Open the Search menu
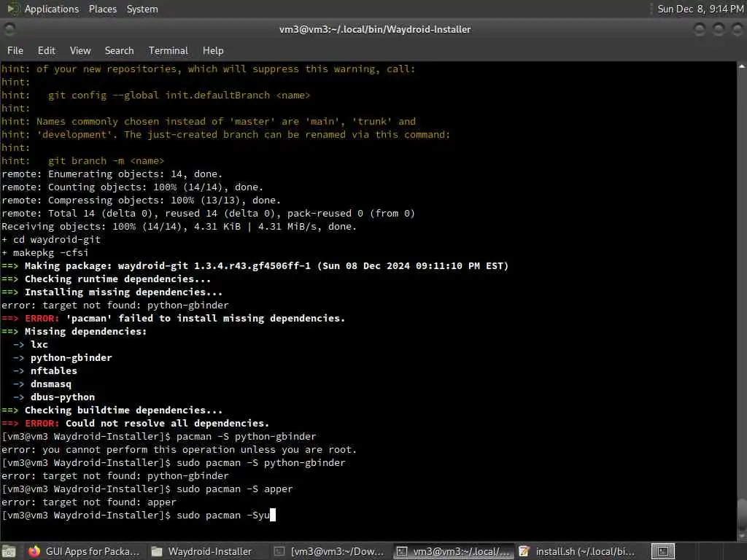 (x=119, y=50)
